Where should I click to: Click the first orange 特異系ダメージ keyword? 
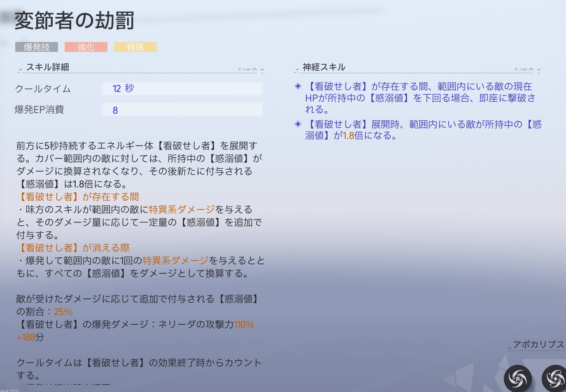[x=182, y=210]
